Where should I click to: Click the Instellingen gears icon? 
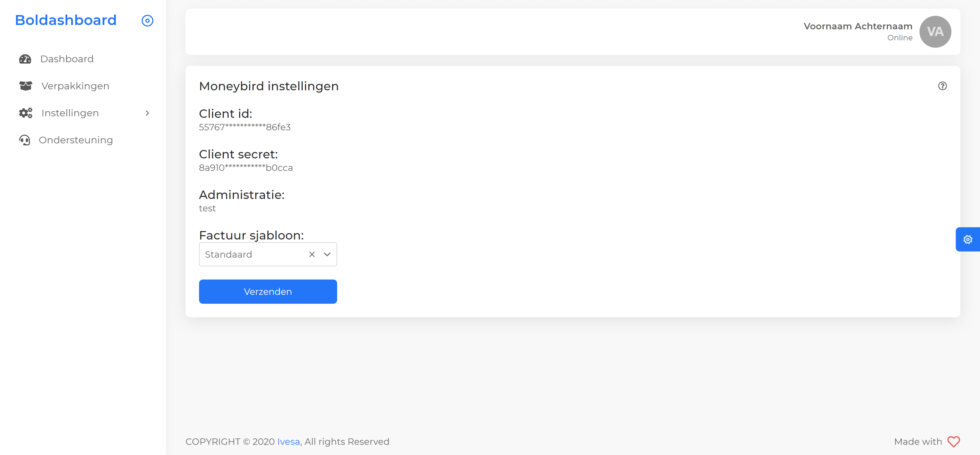point(26,113)
